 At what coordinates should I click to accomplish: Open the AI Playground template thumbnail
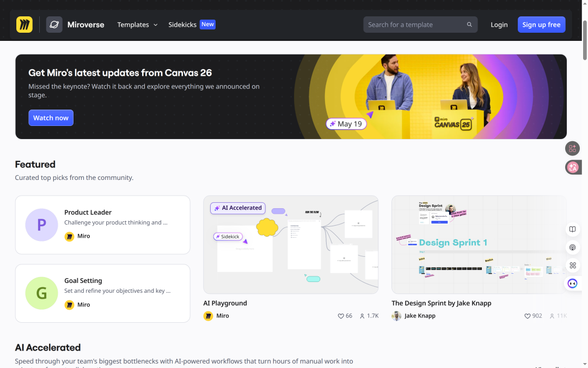pos(291,244)
